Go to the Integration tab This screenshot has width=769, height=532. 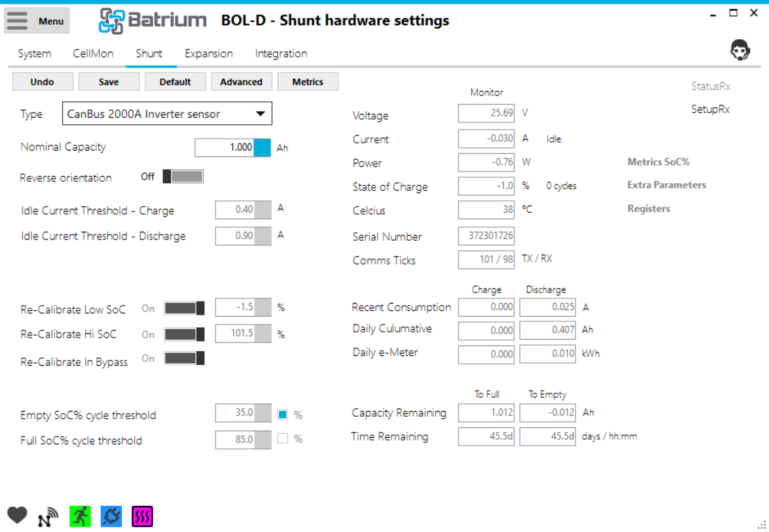(x=281, y=54)
